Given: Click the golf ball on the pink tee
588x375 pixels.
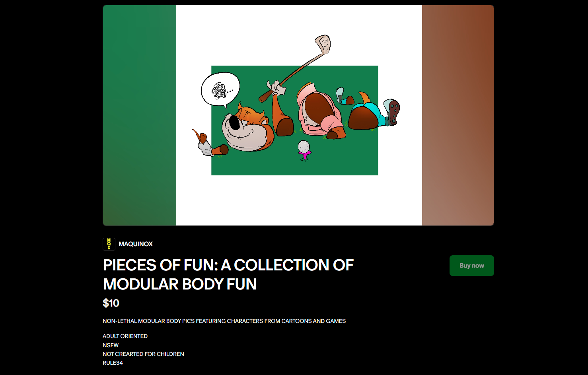Looking at the screenshot, I should pyautogui.click(x=304, y=146).
